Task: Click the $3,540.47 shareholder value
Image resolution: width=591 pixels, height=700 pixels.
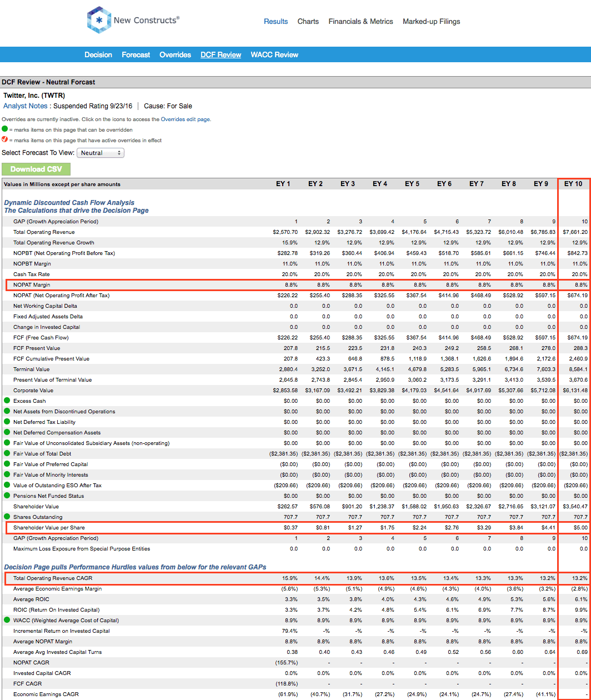Action: (575, 506)
